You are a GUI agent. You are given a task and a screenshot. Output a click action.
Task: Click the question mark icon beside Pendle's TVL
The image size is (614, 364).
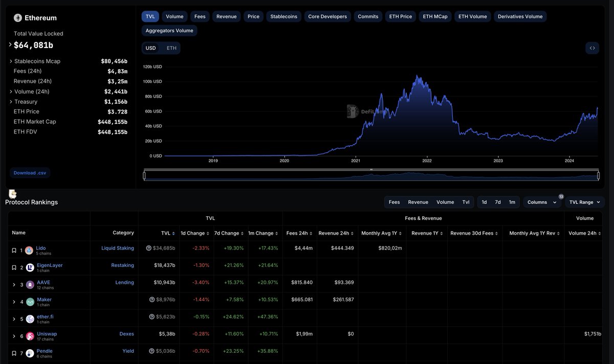point(152,351)
